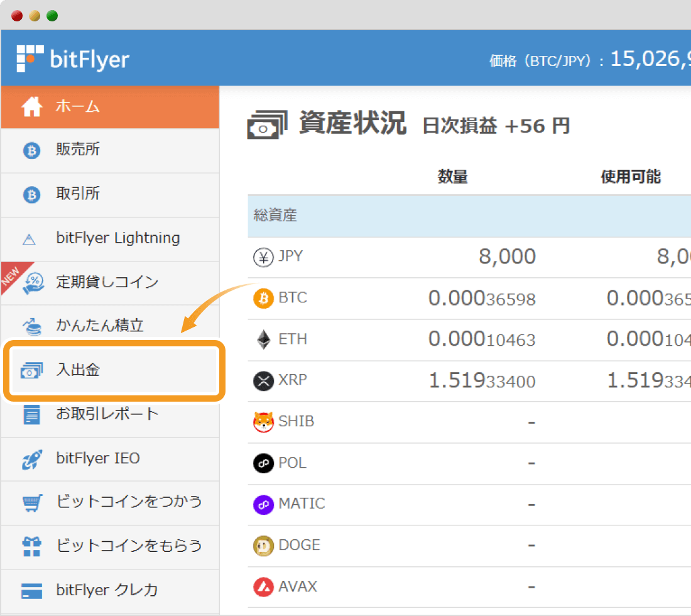Click the POL coin icon
The height and width of the screenshot is (616, 691).
[263, 463]
